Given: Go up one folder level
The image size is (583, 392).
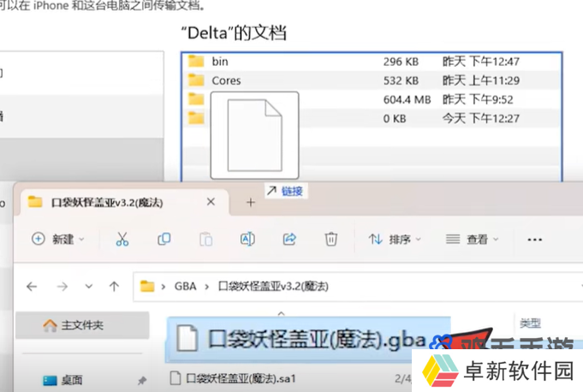Looking at the screenshot, I should coord(114,287).
